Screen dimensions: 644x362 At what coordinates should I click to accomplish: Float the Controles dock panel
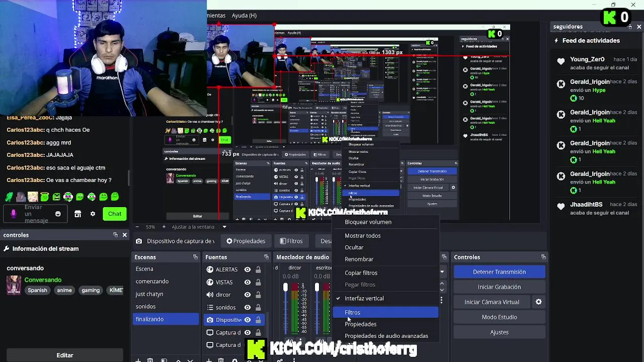point(543,257)
